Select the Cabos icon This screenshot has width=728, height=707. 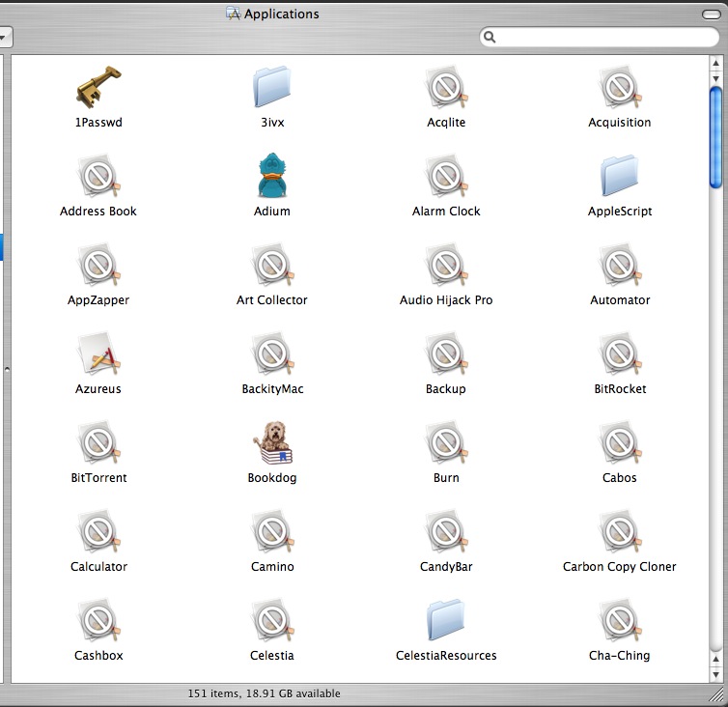(620, 442)
